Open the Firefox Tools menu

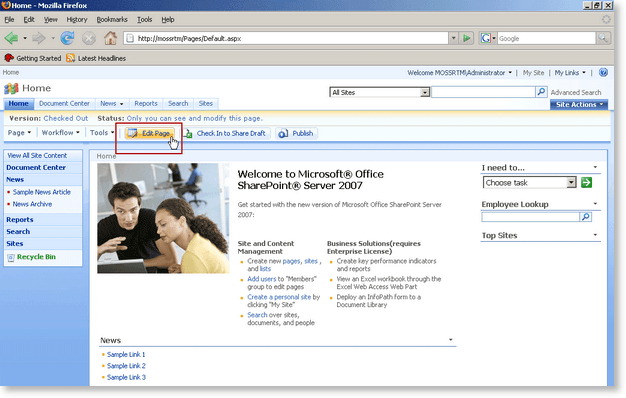(144, 20)
